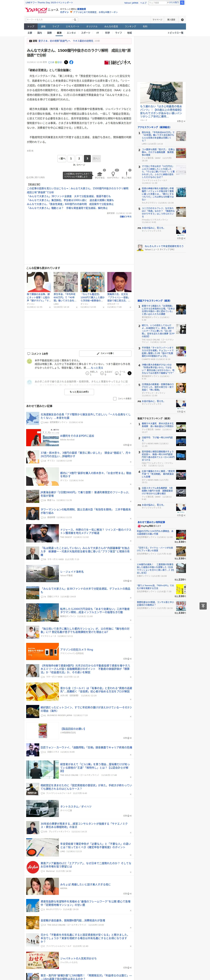Select the 速報 navigation tab
This screenshot has width=210, height=980.
click(x=43, y=27)
